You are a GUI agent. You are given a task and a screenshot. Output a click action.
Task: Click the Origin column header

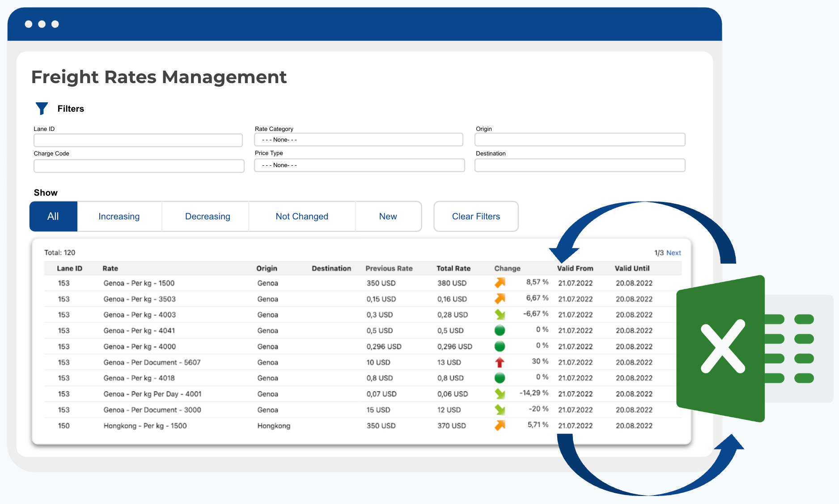[267, 269]
